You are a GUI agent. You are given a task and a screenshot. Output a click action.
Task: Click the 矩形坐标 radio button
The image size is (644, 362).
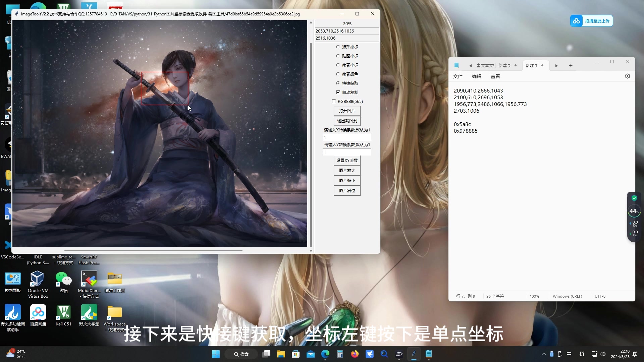338,46
